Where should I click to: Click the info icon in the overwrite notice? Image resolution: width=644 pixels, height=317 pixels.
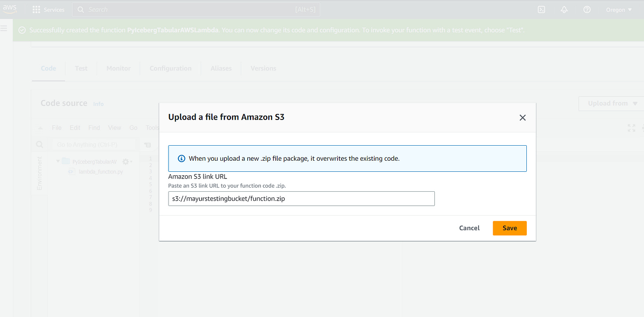(x=181, y=158)
